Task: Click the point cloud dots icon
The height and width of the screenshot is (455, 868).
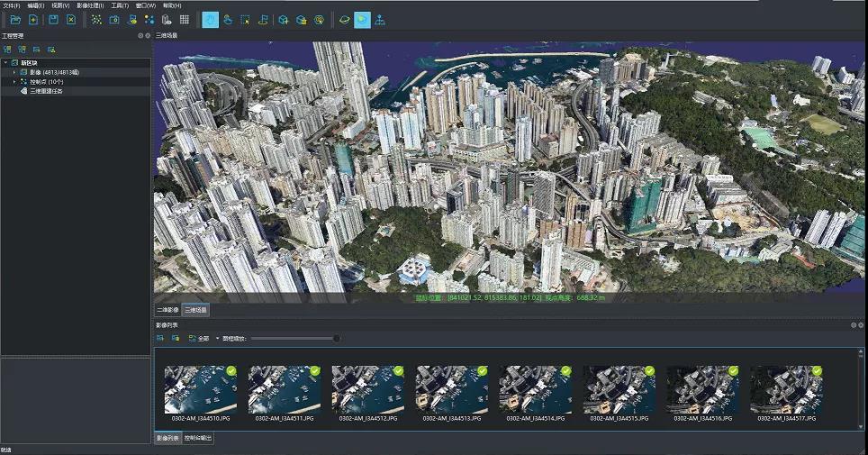Action: coord(96,19)
